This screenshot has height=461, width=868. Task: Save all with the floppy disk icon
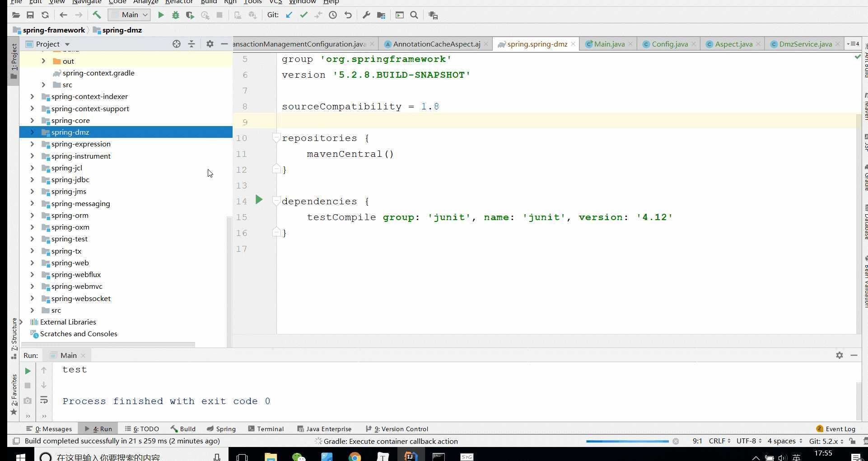pyautogui.click(x=30, y=15)
